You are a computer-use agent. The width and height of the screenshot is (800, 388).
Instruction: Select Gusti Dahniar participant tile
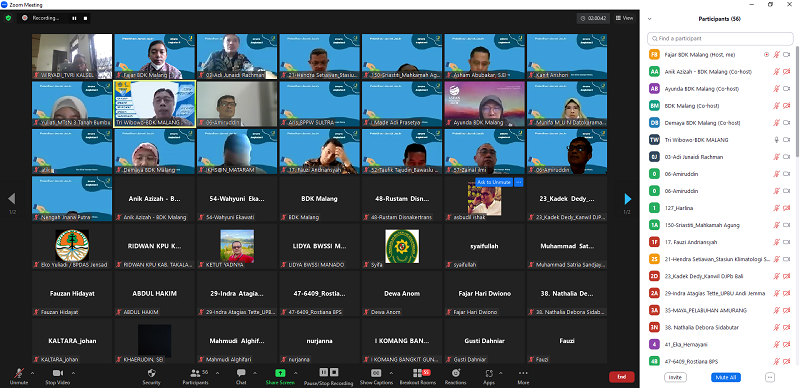pos(485,341)
